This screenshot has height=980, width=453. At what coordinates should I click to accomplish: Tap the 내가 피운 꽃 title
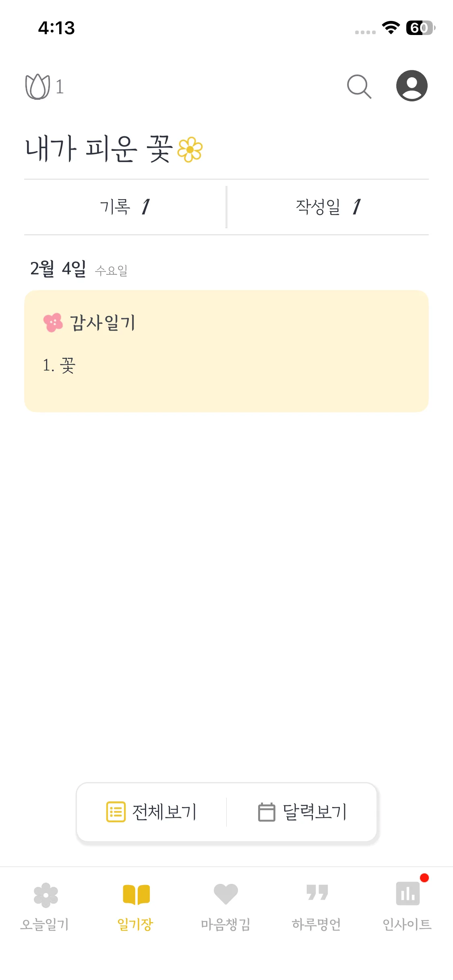tap(99, 149)
